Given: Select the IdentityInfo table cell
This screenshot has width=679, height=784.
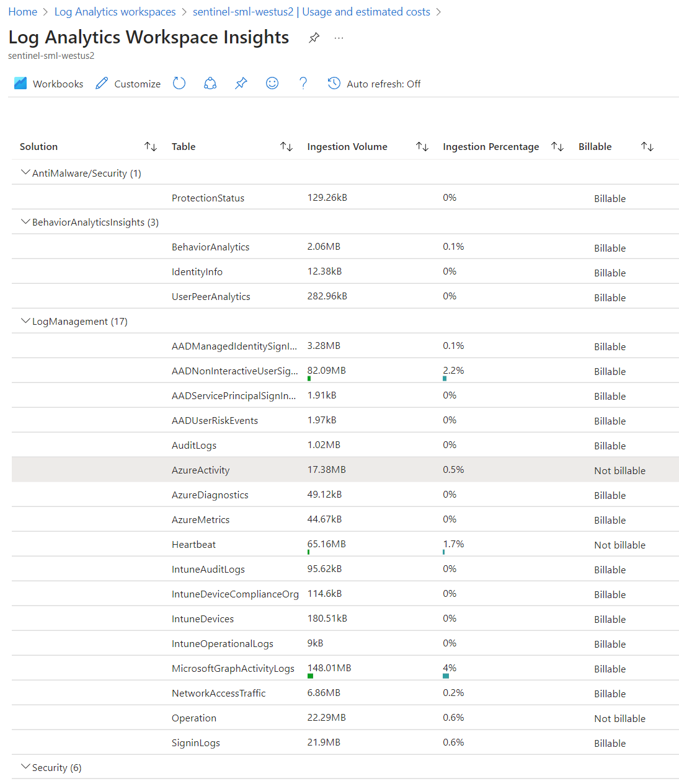Looking at the screenshot, I should point(197,272).
